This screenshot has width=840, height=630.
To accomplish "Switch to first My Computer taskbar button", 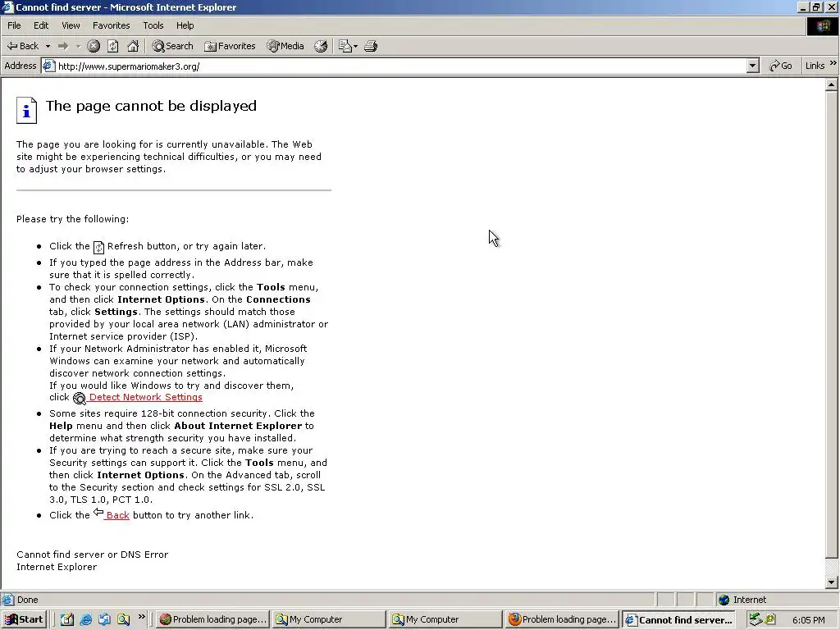I will pos(328,619).
